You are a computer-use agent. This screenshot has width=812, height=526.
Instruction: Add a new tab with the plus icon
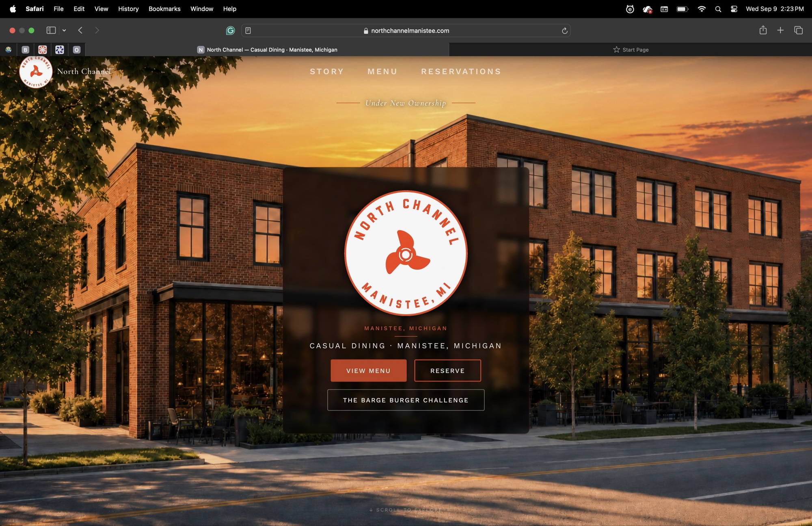click(780, 30)
